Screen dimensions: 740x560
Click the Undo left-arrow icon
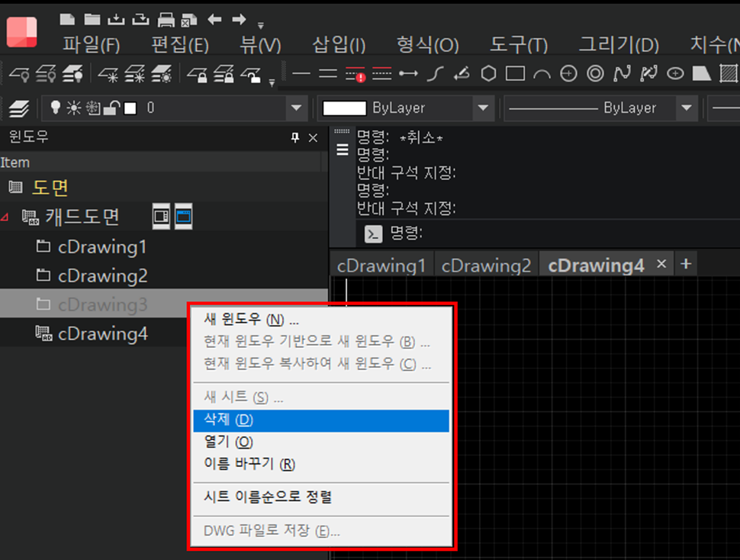pyautogui.click(x=214, y=19)
